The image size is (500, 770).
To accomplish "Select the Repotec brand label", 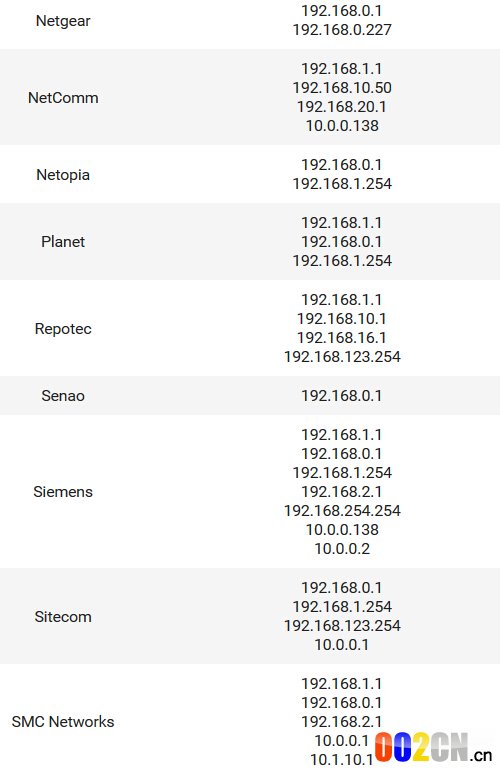I will coord(63,329).
